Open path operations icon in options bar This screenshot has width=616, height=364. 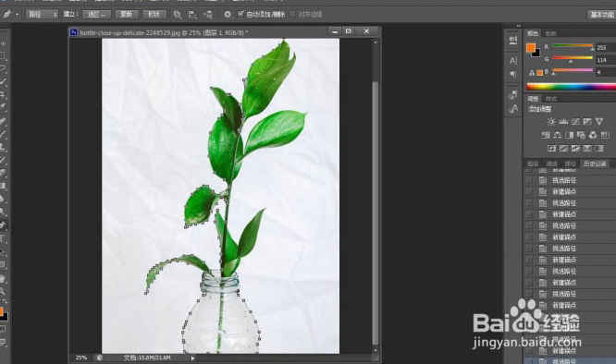[178, 15]
